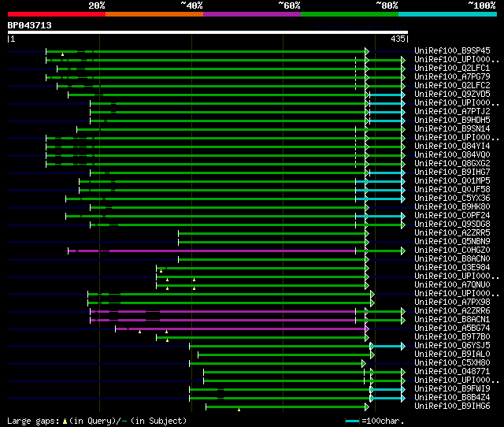Open hit UniRef100_A7PTJ2
The height and width of the screenshot is (427, 504).
pos(452,112)
